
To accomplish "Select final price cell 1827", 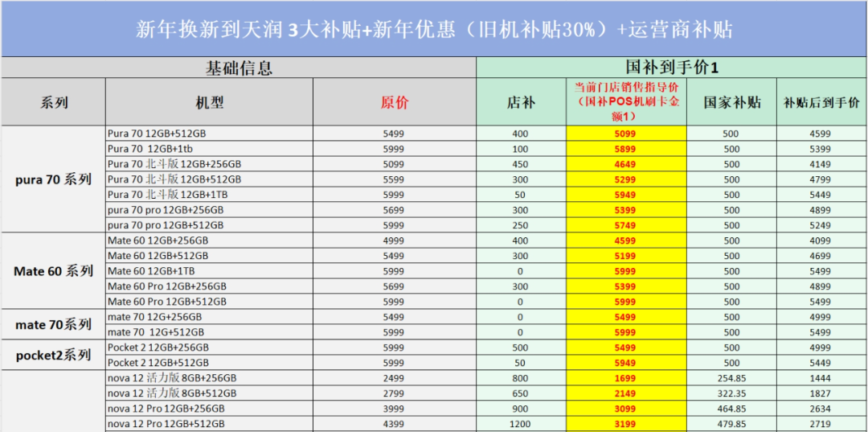I will (x=822, y=393).
